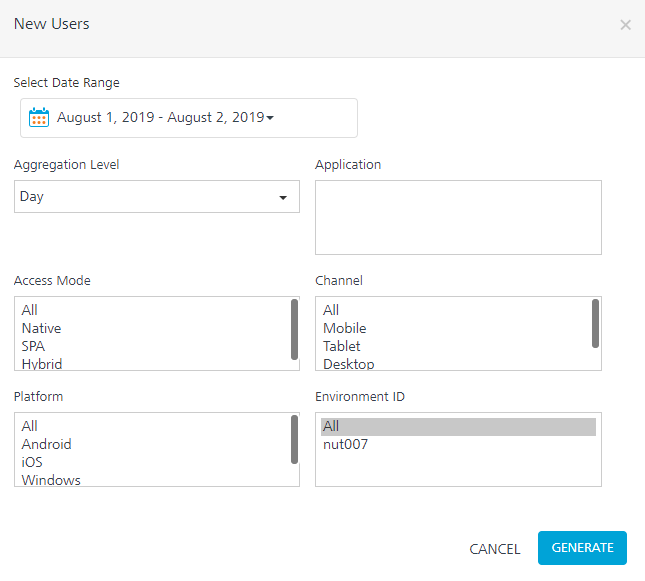This screenshot has height=581, width=645.
Task: Click the Cancel button
Action: [495, 549]
